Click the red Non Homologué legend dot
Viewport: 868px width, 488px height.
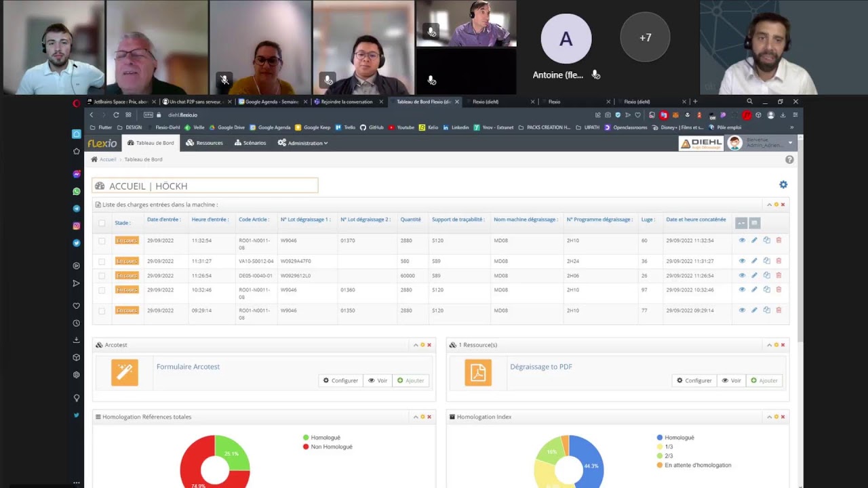tap(306, 447)
